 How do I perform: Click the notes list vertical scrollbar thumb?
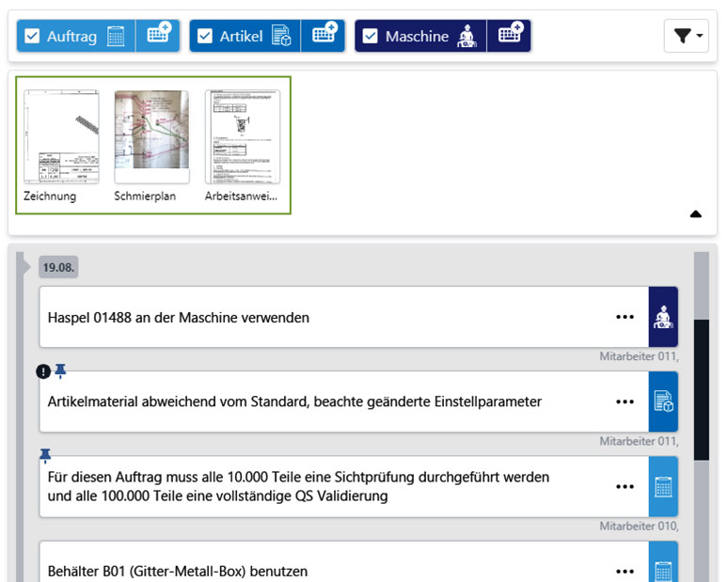[702, 390]
